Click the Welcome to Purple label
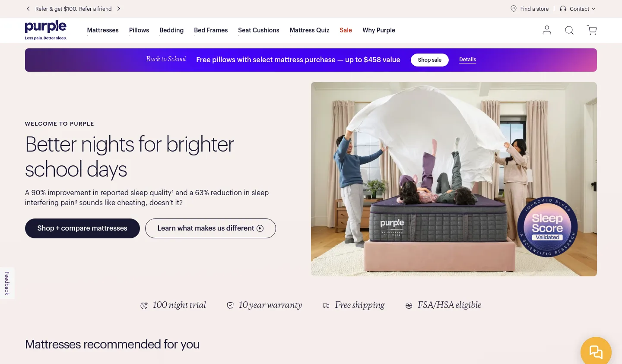 coord(60,124)
